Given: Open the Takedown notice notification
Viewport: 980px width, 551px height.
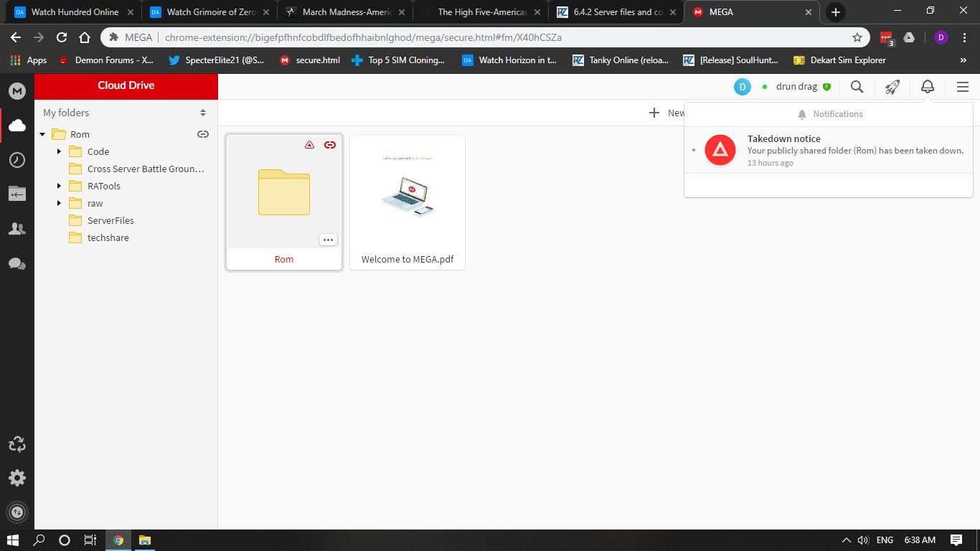Looking at the screenshot, I should tap(829, 150).
